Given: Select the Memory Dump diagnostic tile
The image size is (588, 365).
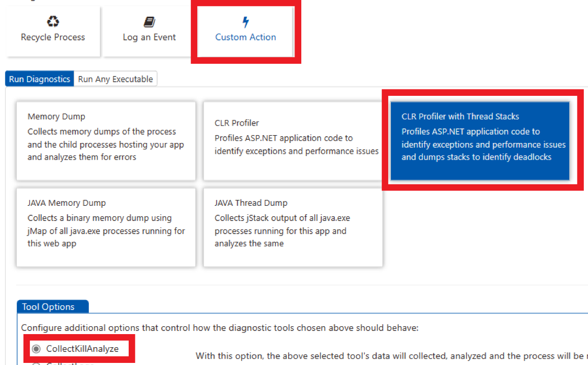Looking at the screenshot, I should pyautogui.click(x=106, y=140).
